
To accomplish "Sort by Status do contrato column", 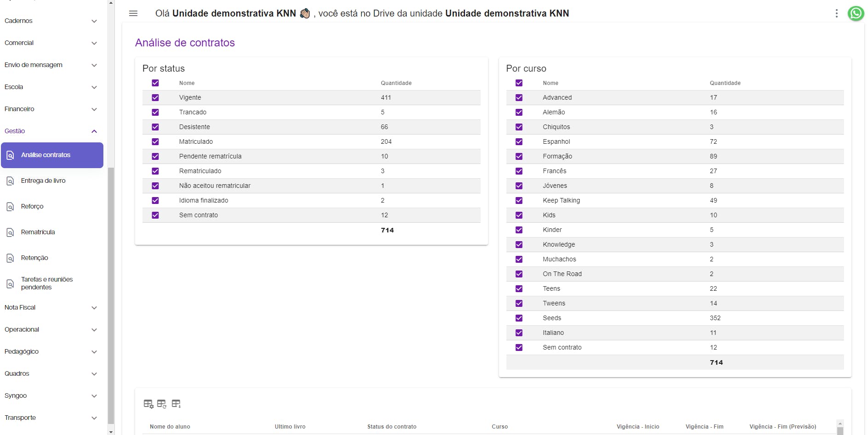I will [391, 427].
